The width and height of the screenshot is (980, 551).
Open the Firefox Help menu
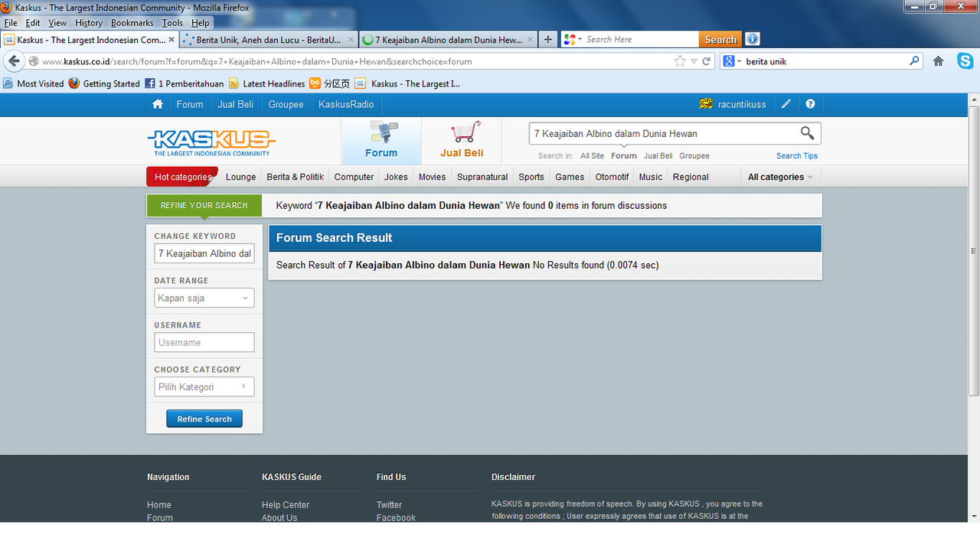point(200,23)
